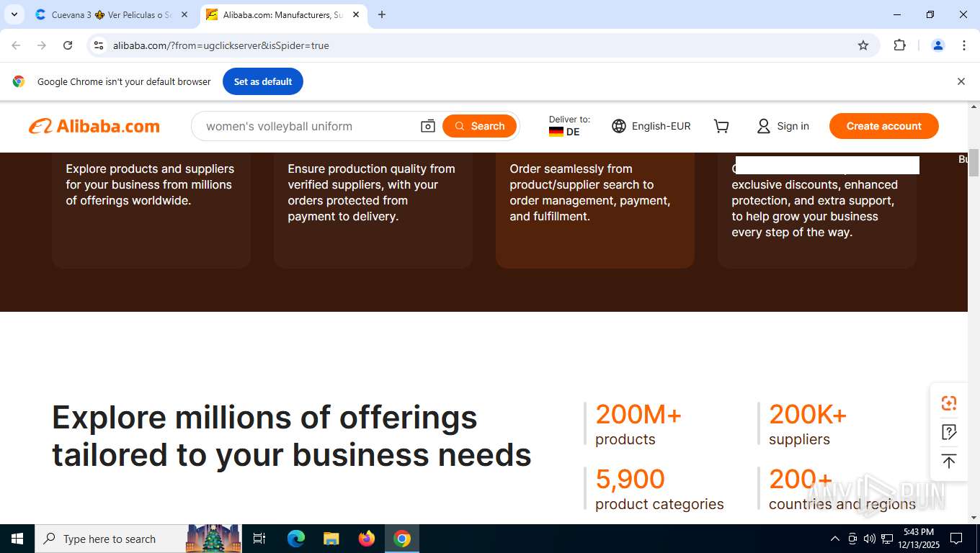Image resolution: width=980 pixels, height=553 pixels.
Task: Open image search camera icon
Action: pos(428,126)
